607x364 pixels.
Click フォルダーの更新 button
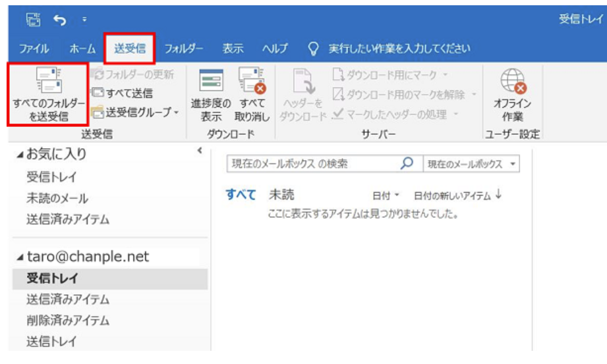coord(132,74)
